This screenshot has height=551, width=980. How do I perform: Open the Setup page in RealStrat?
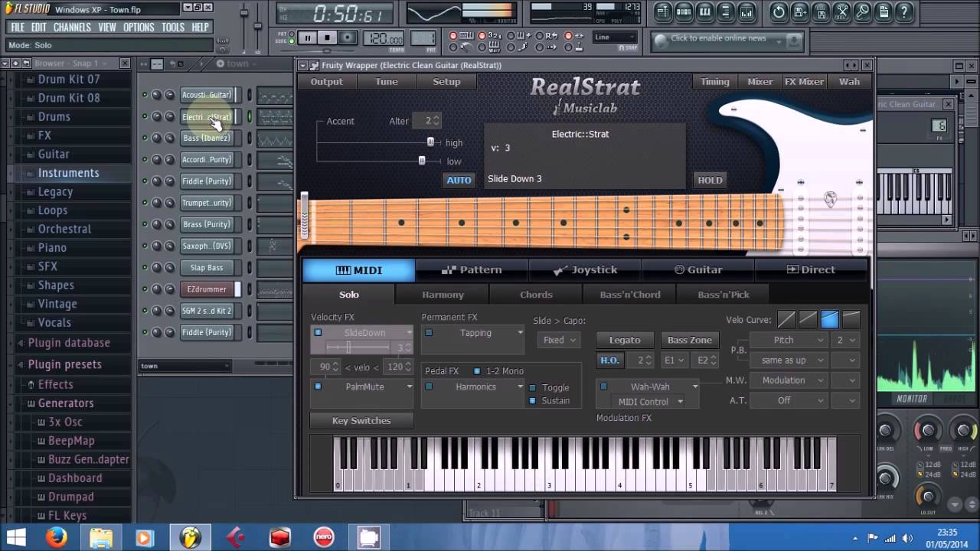446,82
